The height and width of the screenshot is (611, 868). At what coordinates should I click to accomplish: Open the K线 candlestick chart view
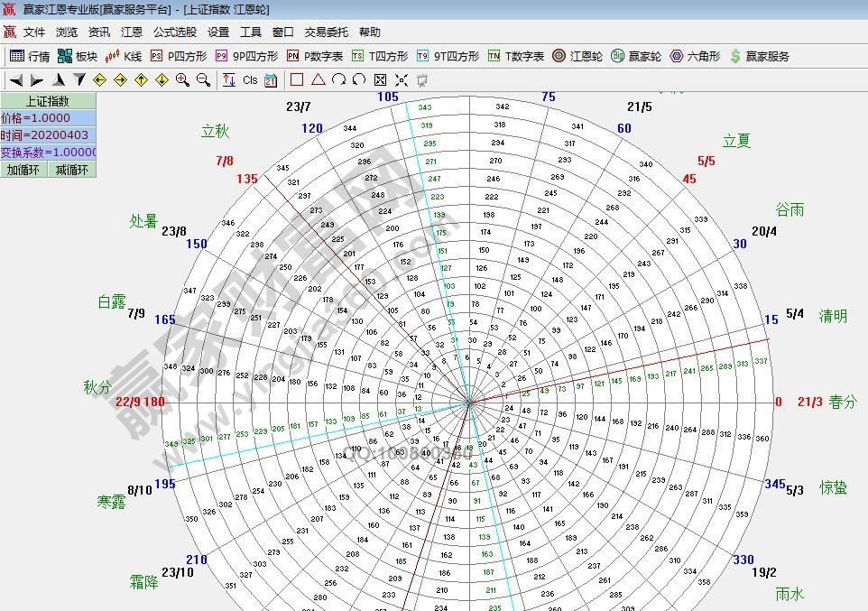(125, 56)
